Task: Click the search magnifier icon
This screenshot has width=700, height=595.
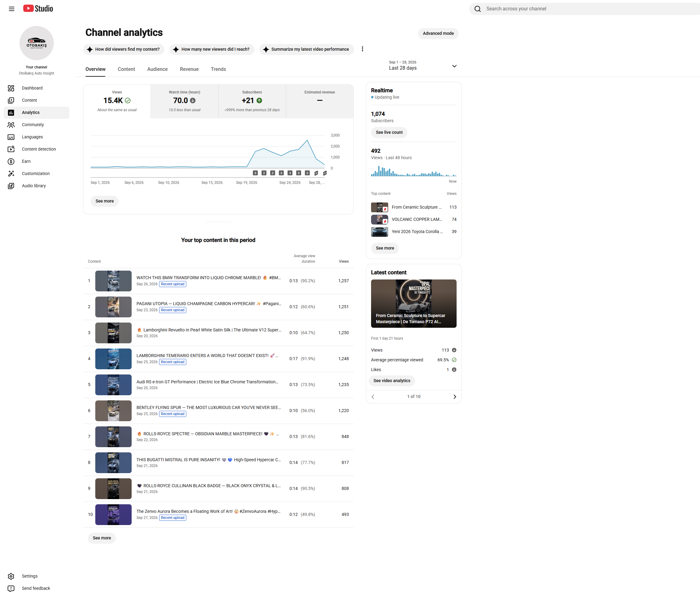Action: pos(477,9)
